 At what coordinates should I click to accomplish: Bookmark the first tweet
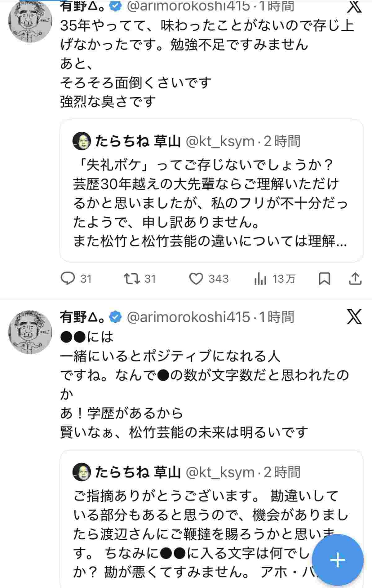click(324, 279)
